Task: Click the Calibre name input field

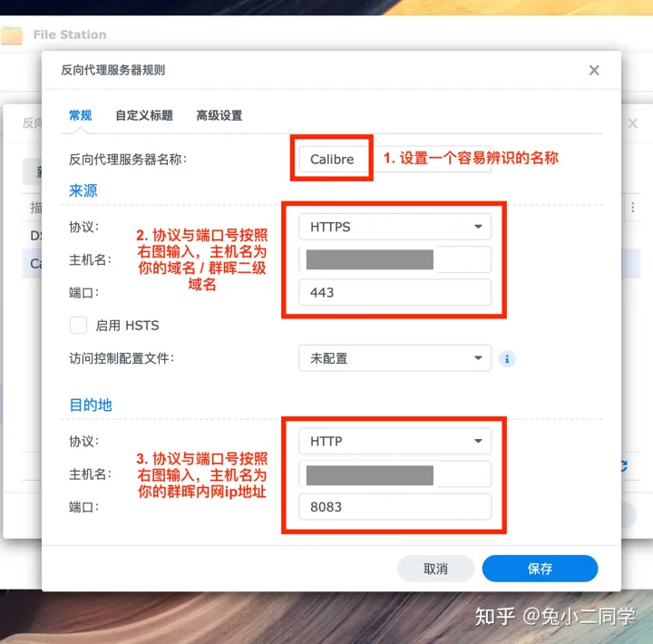Action: point(395,159)
